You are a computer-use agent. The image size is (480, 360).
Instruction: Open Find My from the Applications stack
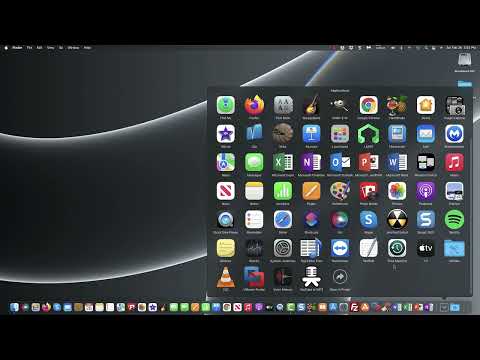click(226, 105)
